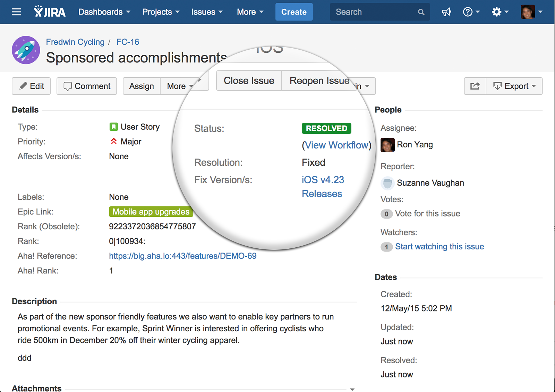Open the Export dropdown
This screenshot has height=392, width=555.
click(514, 86)
